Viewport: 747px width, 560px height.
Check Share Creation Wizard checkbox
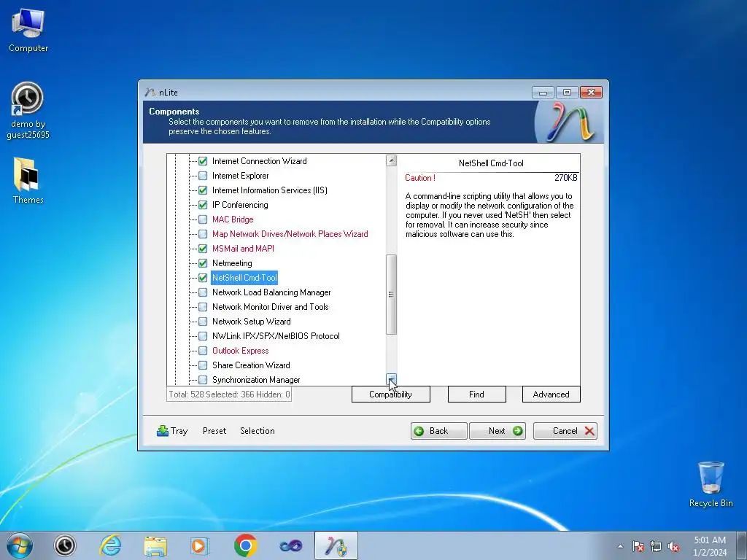203,365
